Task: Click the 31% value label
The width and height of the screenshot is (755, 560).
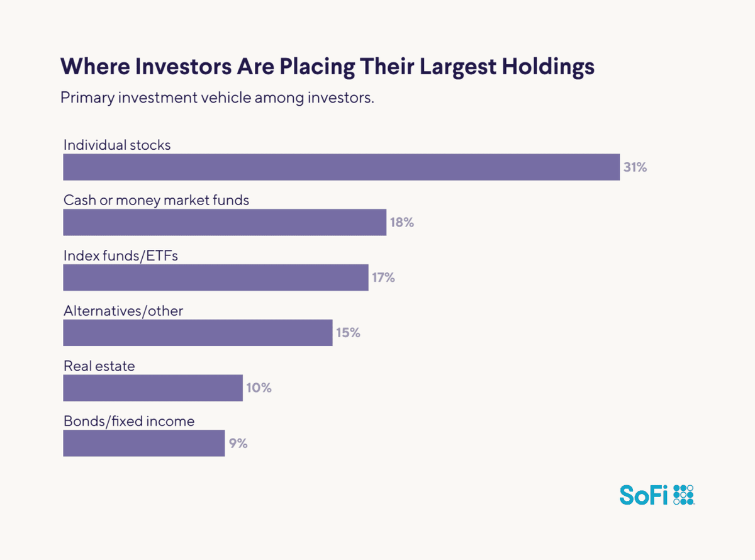Action: [x=635, y=167]
